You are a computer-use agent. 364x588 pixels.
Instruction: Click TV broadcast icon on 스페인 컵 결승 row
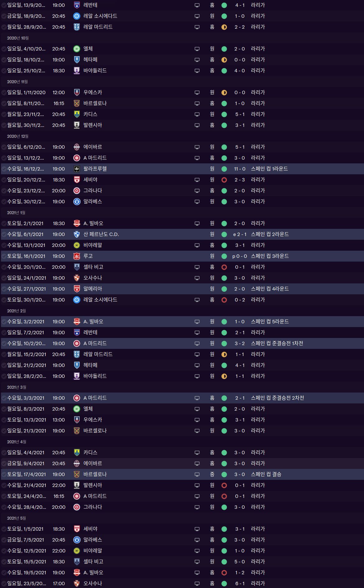pos(197,475)
